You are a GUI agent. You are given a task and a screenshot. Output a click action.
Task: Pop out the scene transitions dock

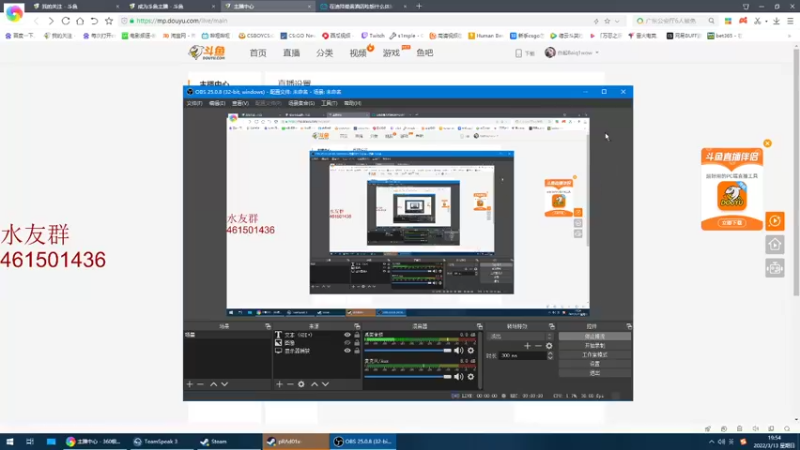pyautogui.click(x=552, y=326)
